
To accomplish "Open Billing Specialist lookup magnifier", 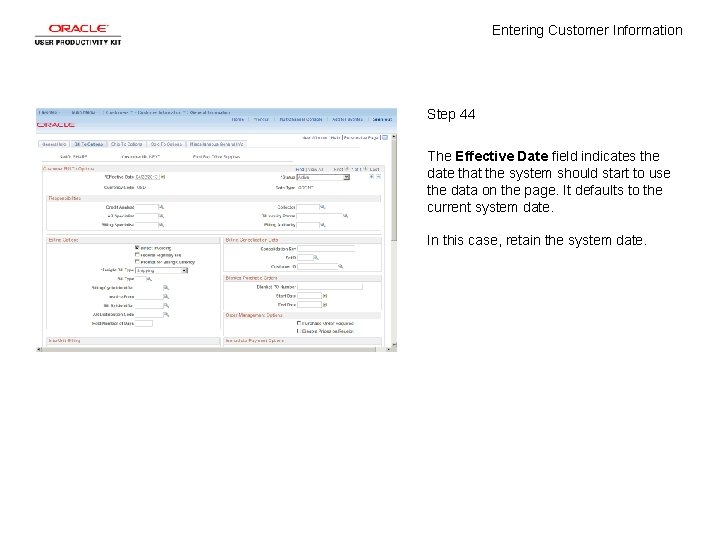I will tap(161, 225).
